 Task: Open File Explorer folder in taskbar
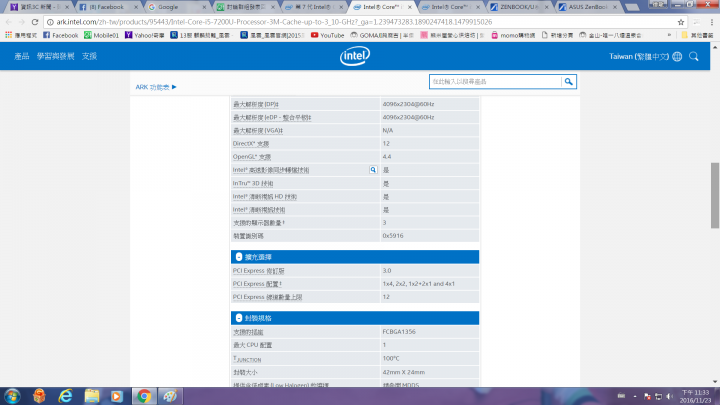pyautogui.click(x=91, y=396)
